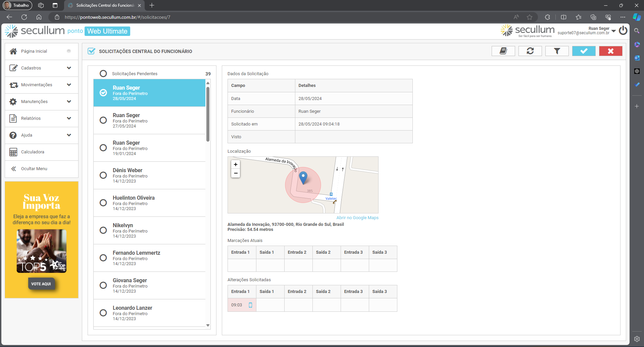Open the Abrir no Google Maps link

pyautogui.click(x=357, y=218)
